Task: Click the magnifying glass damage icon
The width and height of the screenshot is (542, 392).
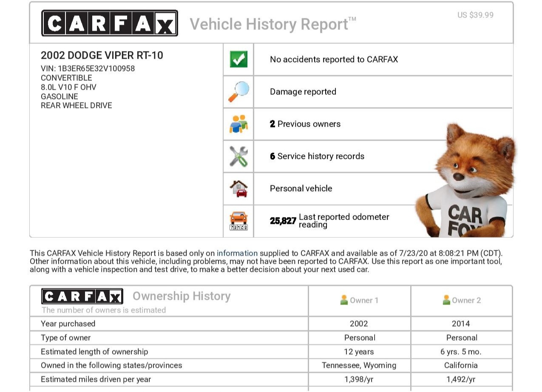Action: pos(238,92)
